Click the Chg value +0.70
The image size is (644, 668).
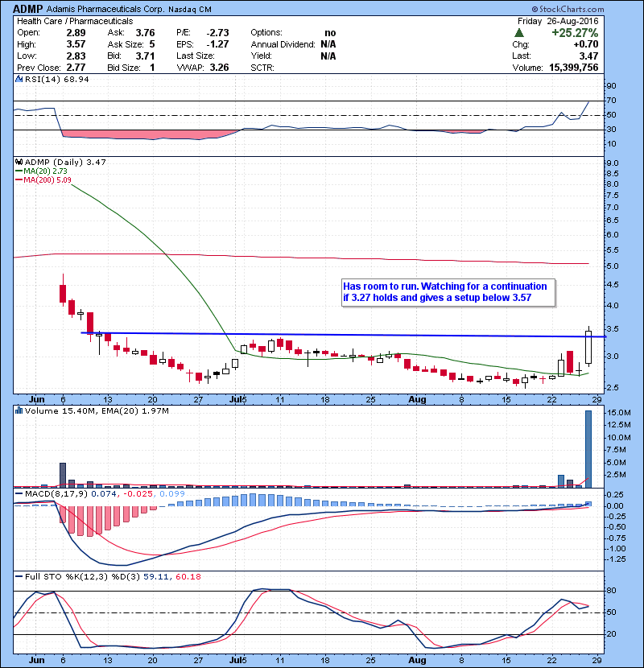tap(586, 44)
